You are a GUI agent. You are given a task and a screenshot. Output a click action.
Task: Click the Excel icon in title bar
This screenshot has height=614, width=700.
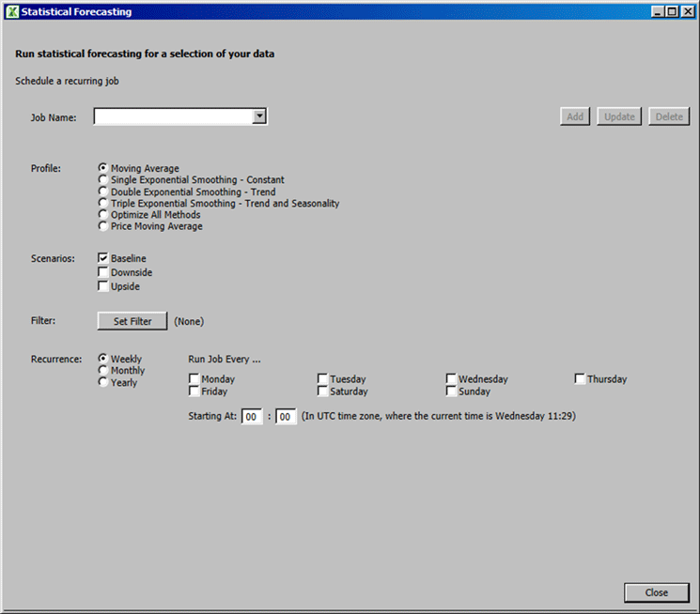pyautogui.click(x=11, y=12)
